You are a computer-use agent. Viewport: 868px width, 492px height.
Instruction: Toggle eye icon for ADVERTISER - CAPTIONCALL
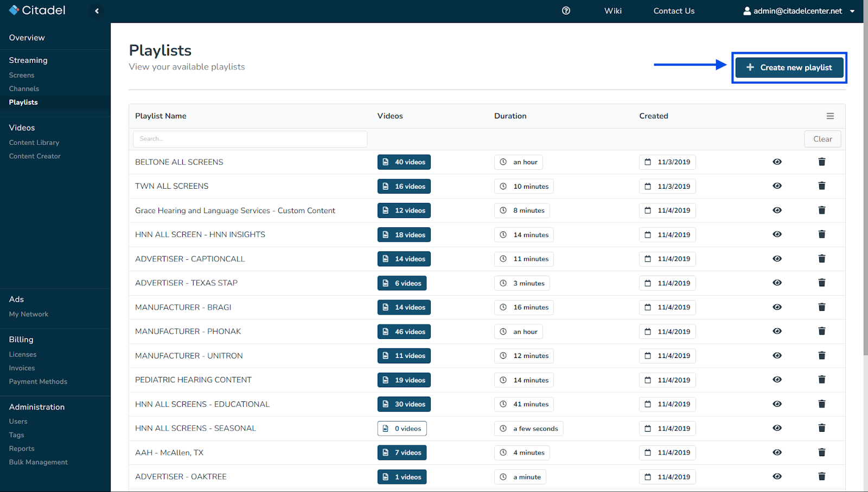777,259
